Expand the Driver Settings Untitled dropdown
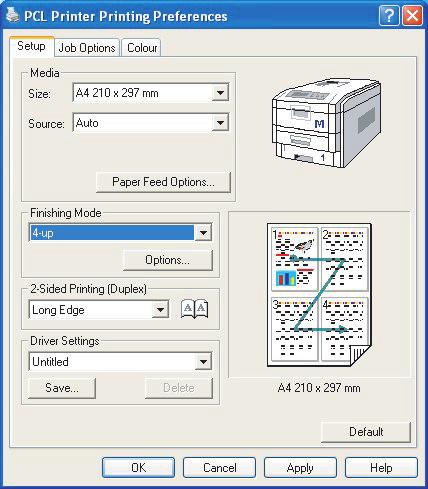The width and height of the screenshot is (428, 489). pos(203,362)
